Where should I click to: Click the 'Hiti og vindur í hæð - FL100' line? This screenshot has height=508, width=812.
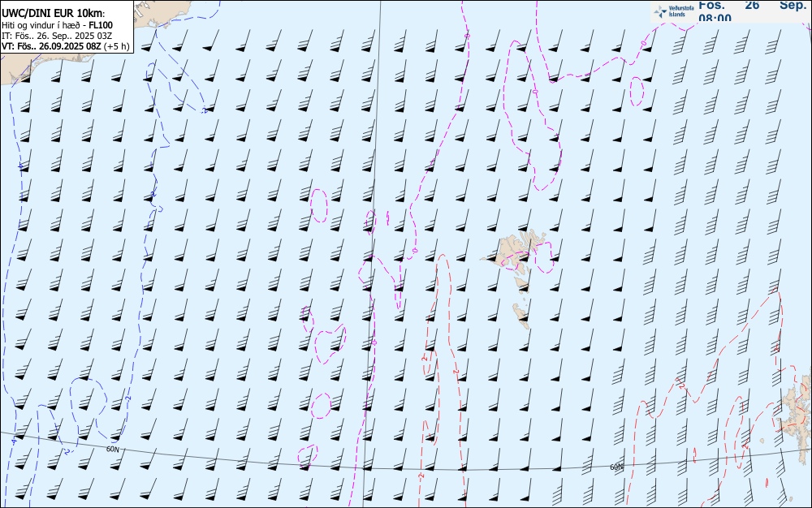[57, 25]
